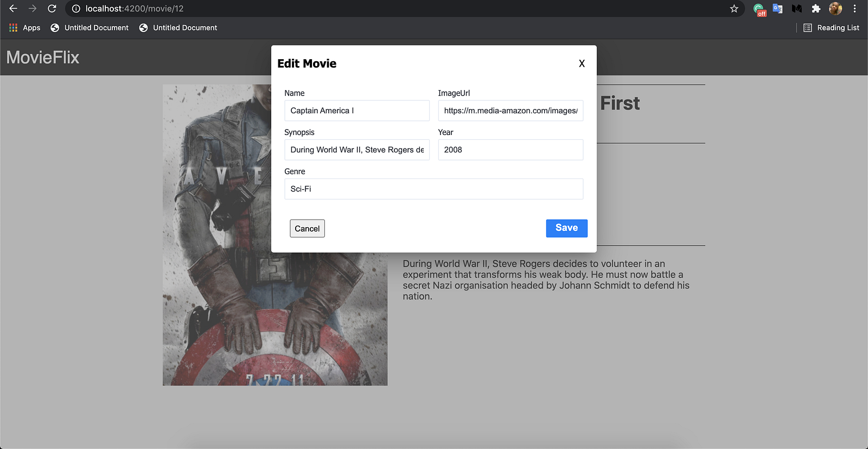Open the Chrome profile avatar
Viewport: 868px width, 449px height.
835,9
